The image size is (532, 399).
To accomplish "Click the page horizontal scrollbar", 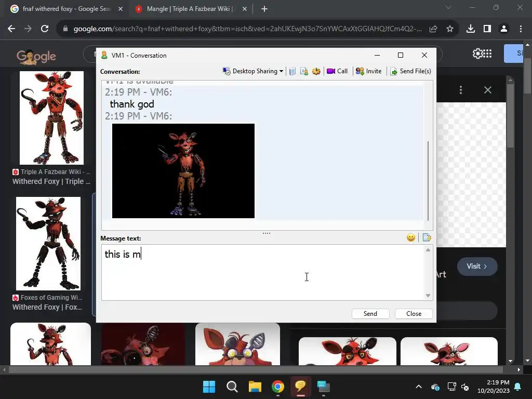I will pos(256,369).
